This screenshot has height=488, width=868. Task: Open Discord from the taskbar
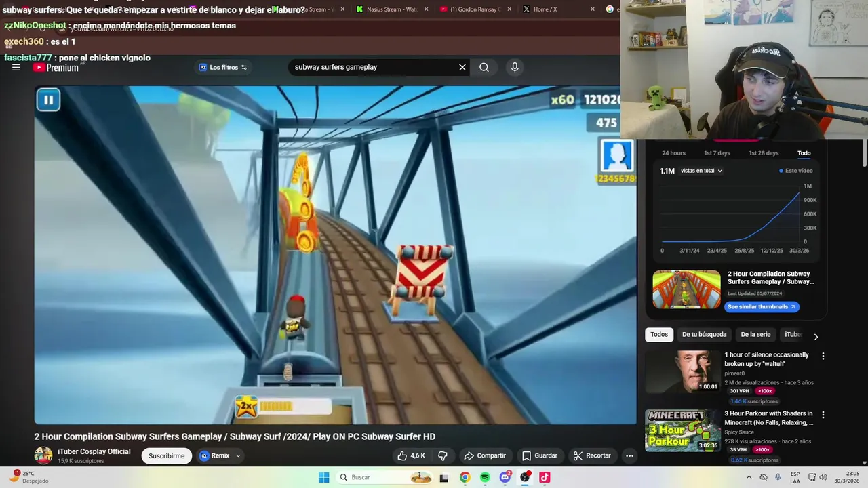tap(505, 477)
